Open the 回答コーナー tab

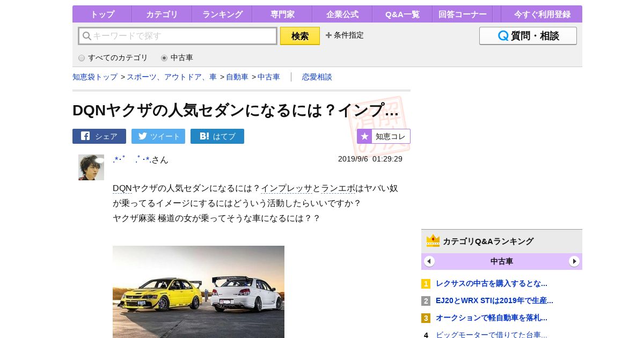(x=462, y=14)
